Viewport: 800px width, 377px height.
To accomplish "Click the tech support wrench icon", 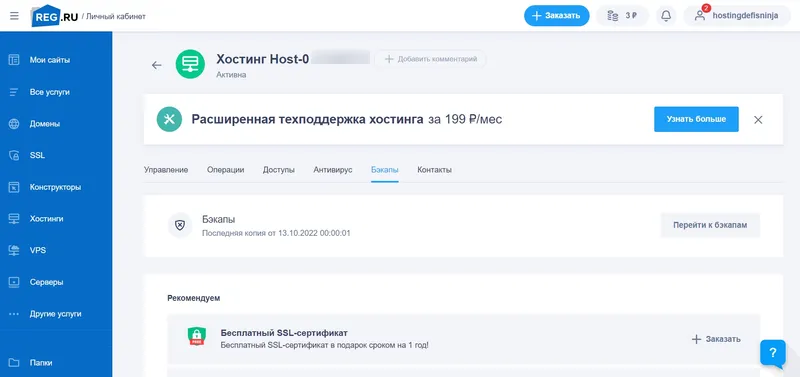I will click(x=169, y=119).
